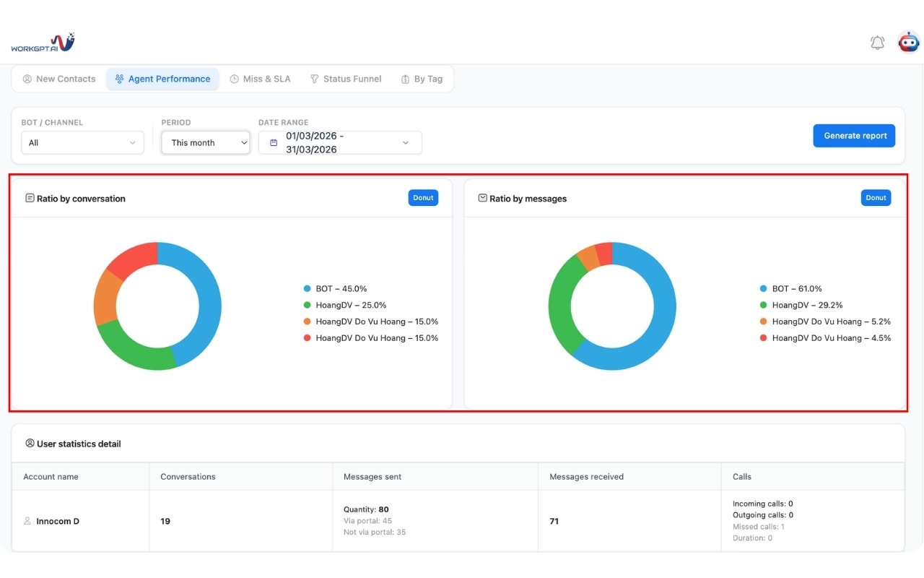
Task: Click the Generate report button
Action: click(x=855, y=136)
